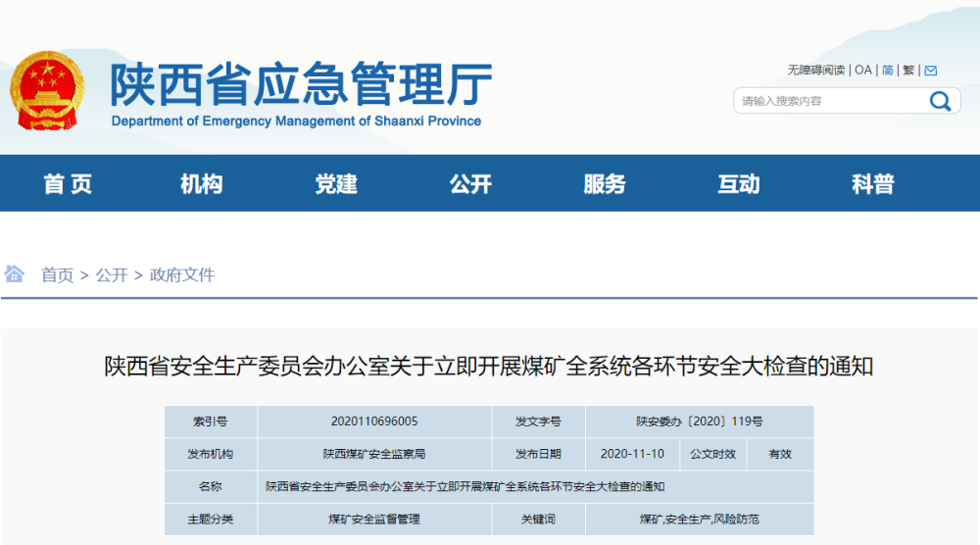The width and height of the screenshot is (980, 545).
Task: Go to 首页 in breadcrumb
Action: point(58,275)
